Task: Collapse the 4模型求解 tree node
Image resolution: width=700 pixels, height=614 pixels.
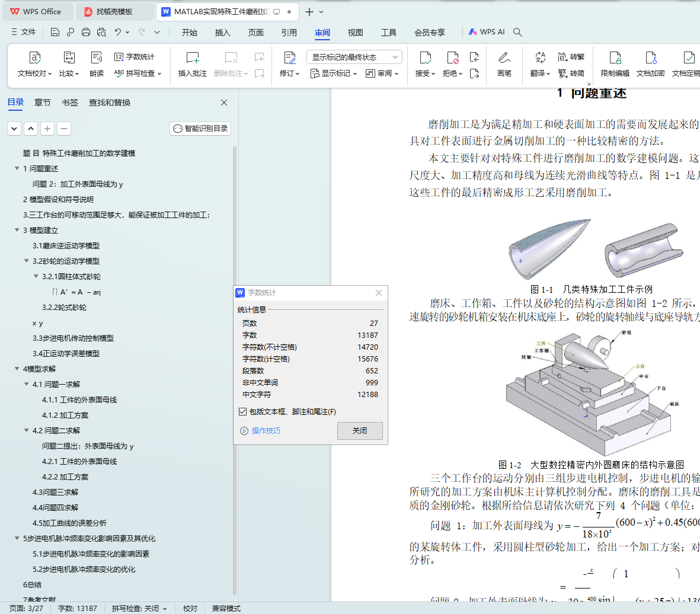Action: click(x=17, y=369)
